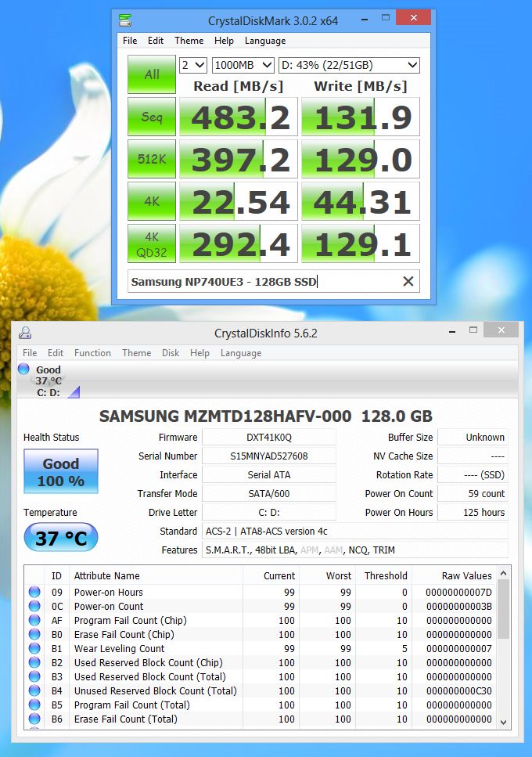Start the 4K QD32 test
The height and width of the screenshot is (757, 532).
(152, 243)
